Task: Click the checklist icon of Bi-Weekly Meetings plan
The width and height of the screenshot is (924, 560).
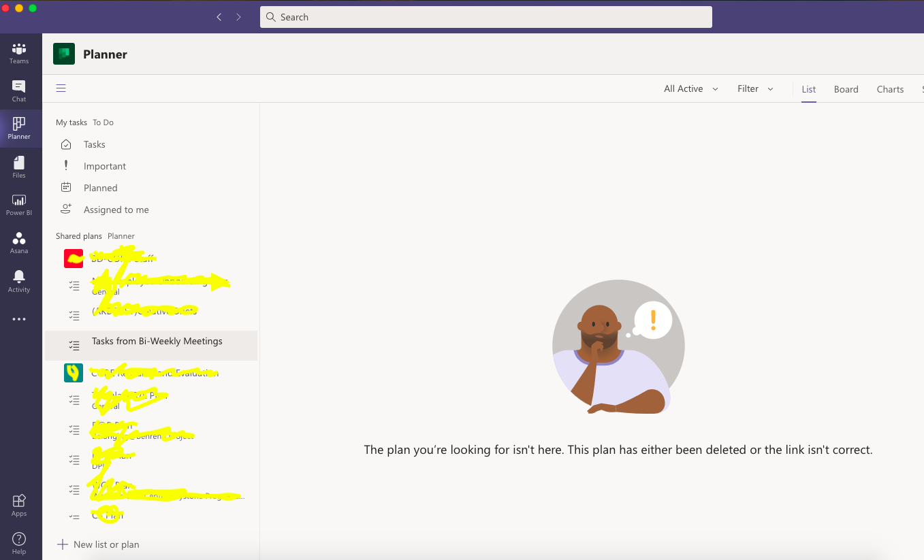Action: [x=74, y=345]
